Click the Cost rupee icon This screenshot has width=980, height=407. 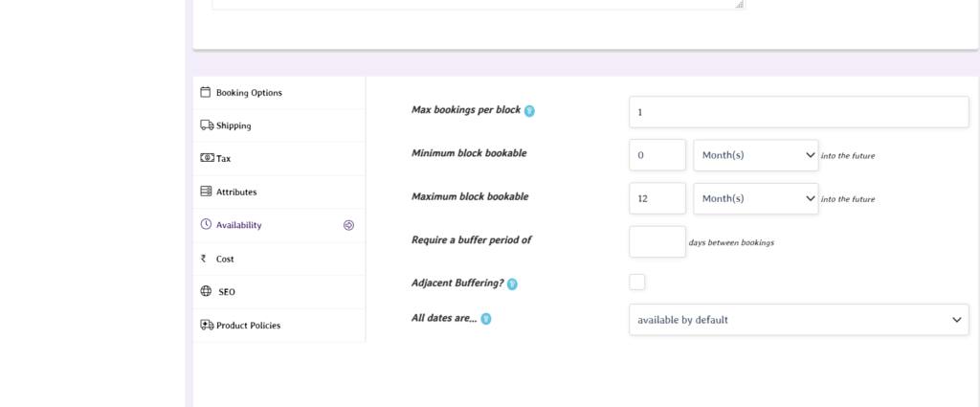tap(204, 259)
